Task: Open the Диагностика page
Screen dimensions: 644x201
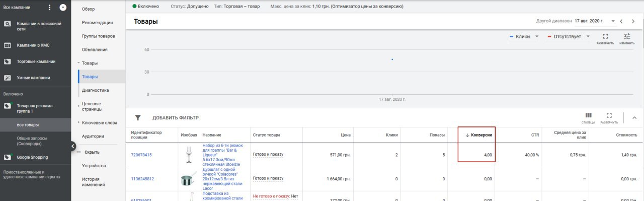Action: (96, 90)
